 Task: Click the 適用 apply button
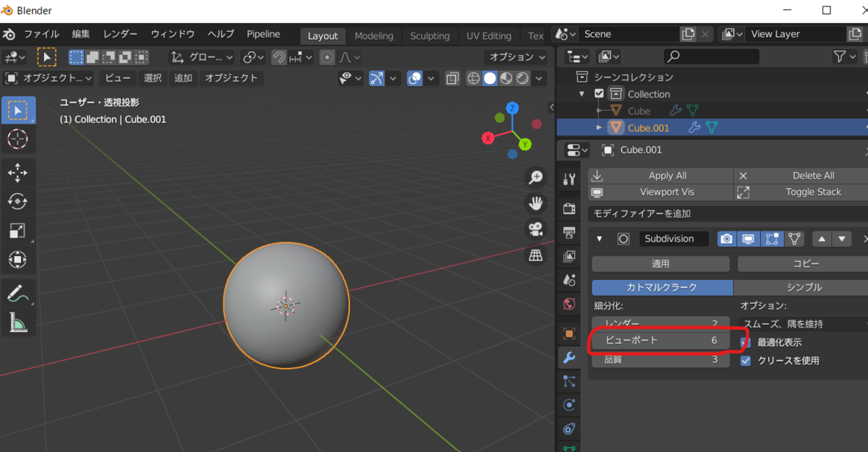pos(660,264)
